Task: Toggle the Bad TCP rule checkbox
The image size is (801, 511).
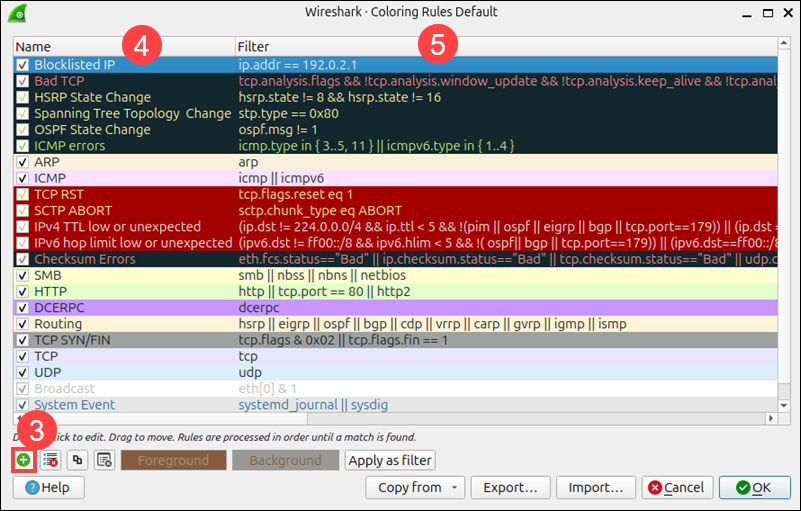Action: pyautogui.click(x=22, y=81)
